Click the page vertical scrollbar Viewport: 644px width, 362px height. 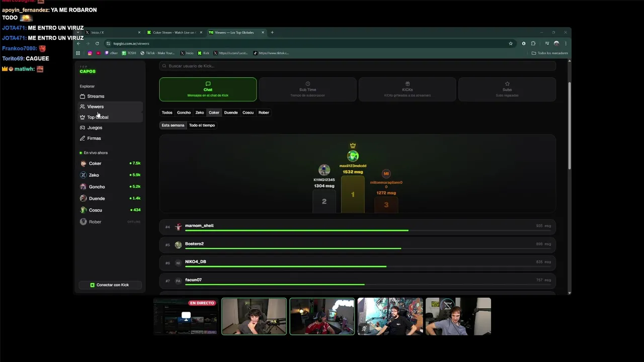pyautogui.click(x=570, y=126)
